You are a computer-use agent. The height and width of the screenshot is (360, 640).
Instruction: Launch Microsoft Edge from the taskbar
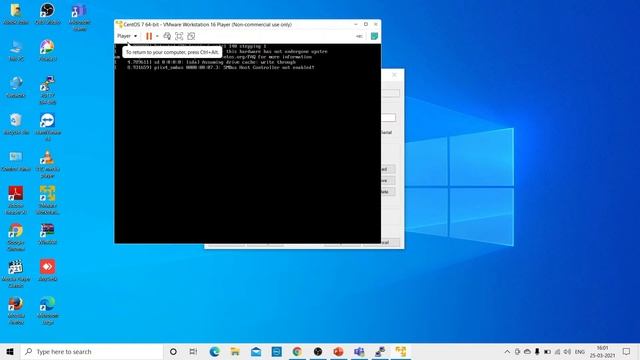point(215,351)
